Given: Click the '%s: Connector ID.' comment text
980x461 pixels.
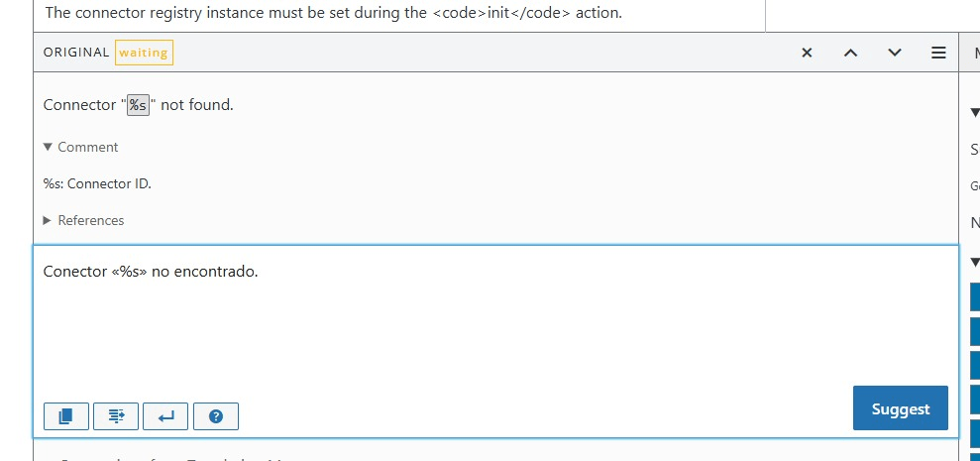Looking at the screenshot, I should pyautogui.click(x=97, y=183).
